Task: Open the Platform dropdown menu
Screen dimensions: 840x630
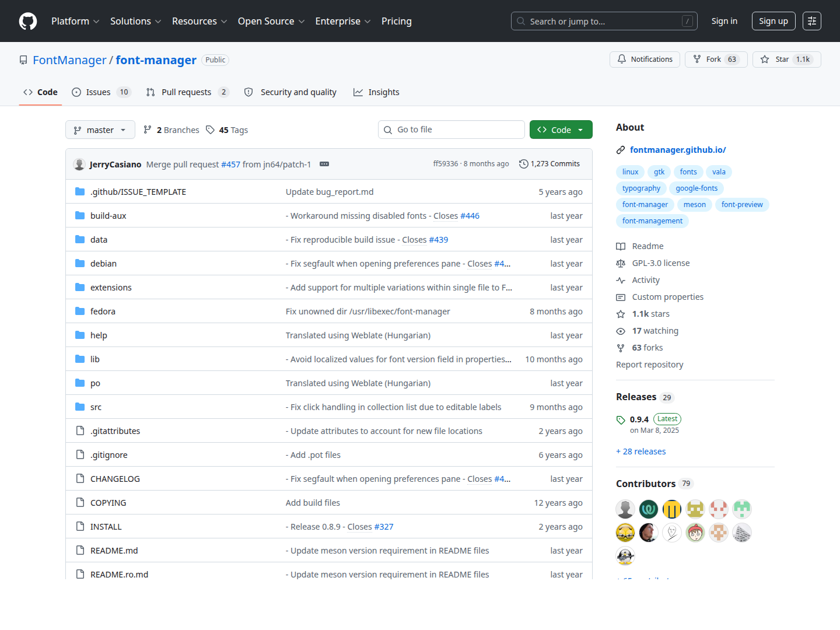Action: tap(75, 21)
